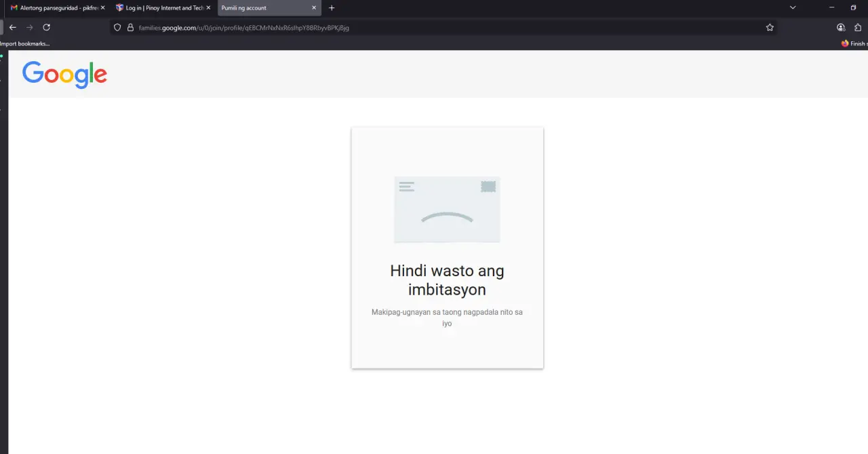868x454 pixels.
Task: Open Import bookmarks in bookmarks toolbar
Action: click(x=25, y=43)
